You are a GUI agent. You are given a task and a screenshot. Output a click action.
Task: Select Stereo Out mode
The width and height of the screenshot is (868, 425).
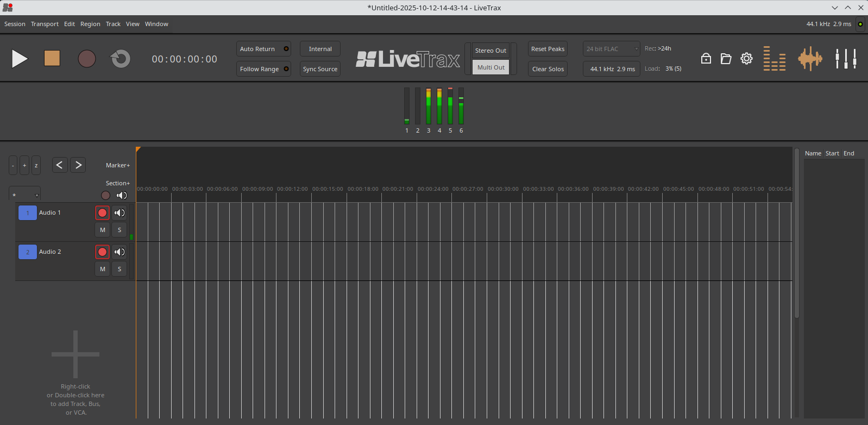pos(490,51)
